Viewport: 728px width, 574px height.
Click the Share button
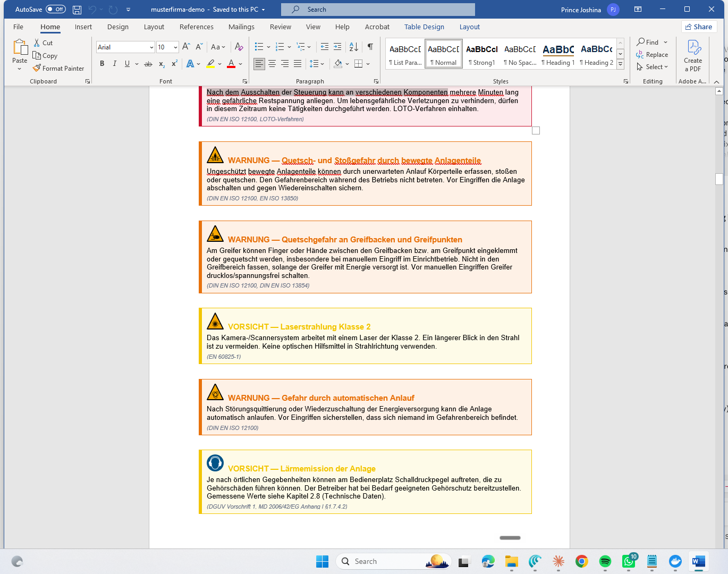pyautogui.click(x=699, y=27)
